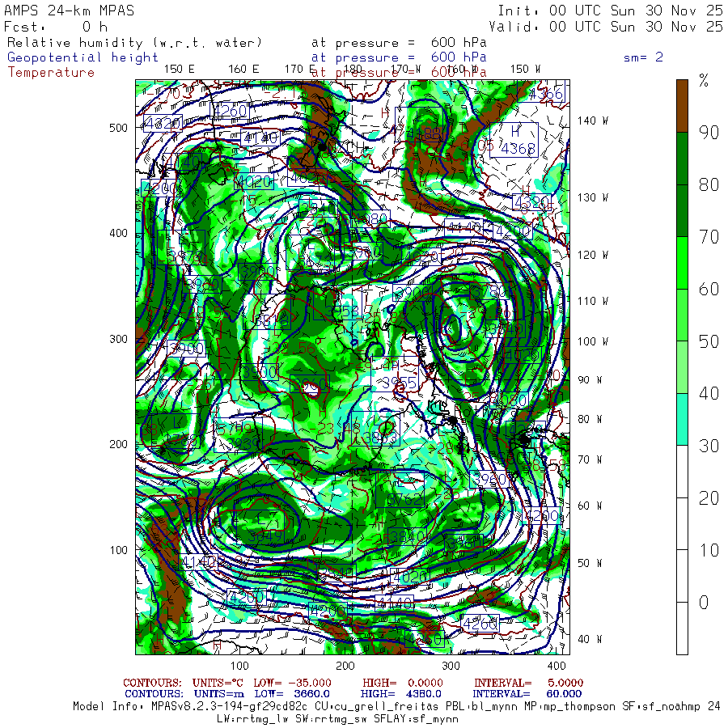728x728 pixels.
Task: Click the bright green 60–70% legend swatch
Action: [682, 263]
